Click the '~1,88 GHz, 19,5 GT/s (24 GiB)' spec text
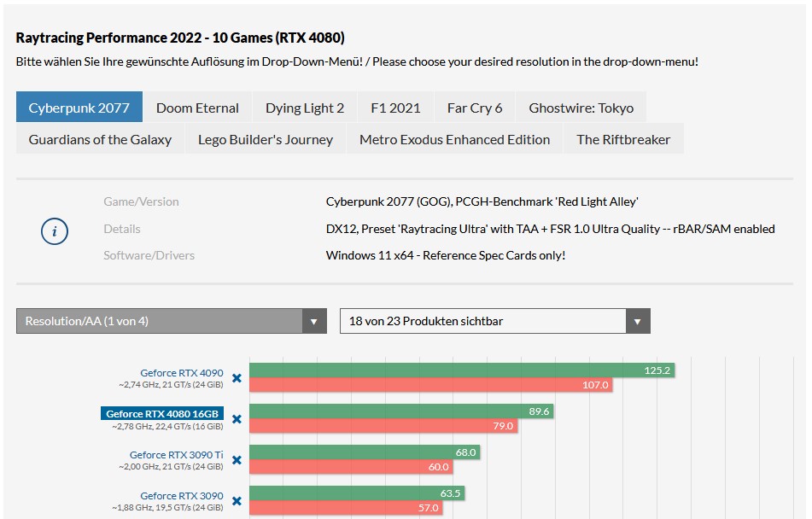Image resolution: width=812 pixels, height=519 pixels. point(167,508)
